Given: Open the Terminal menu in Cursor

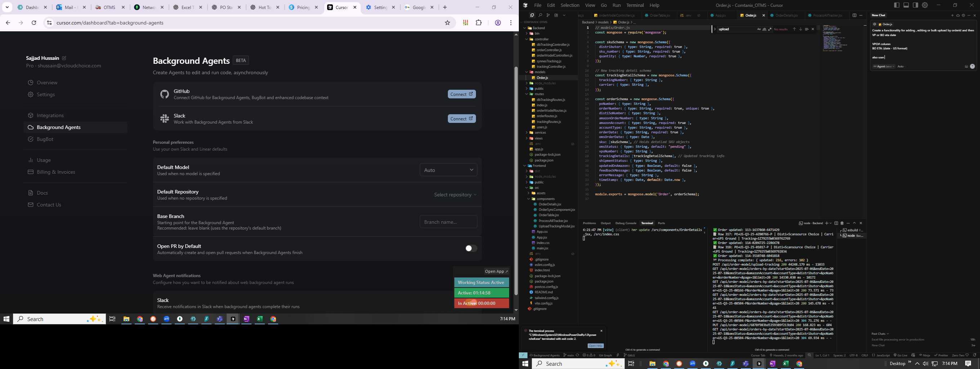Looking at the screenshot, I should [635, 5].
